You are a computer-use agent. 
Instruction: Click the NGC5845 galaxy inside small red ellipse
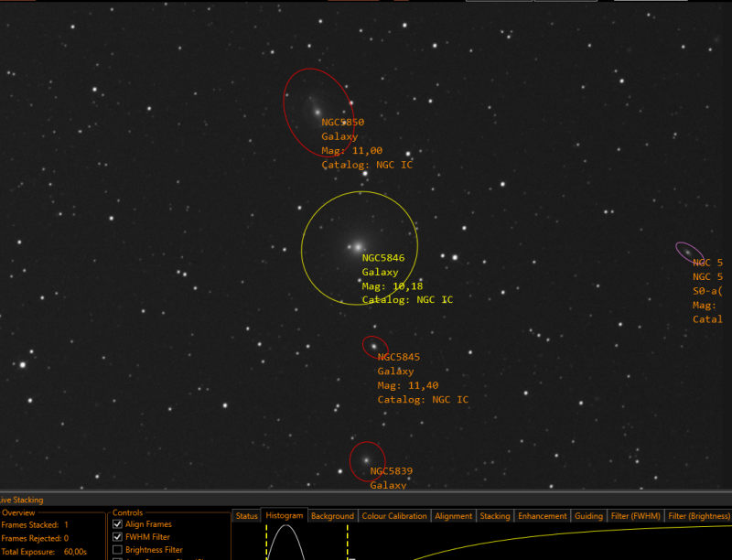point(373,346)
